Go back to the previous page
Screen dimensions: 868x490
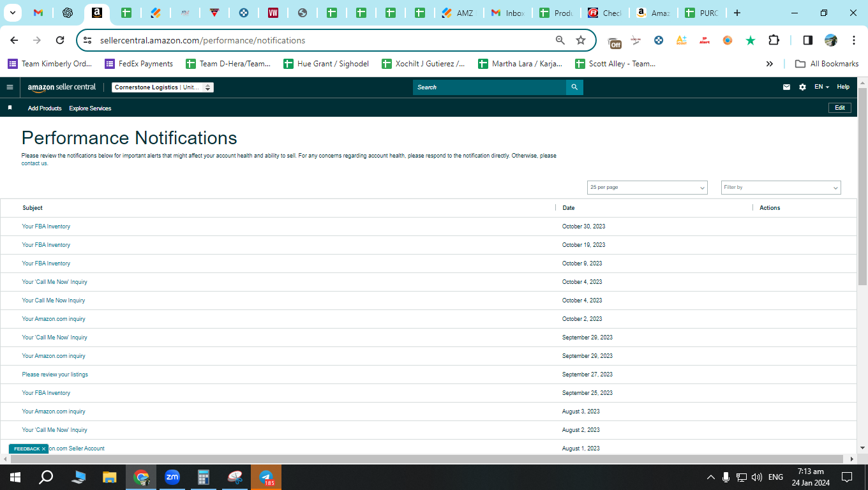[x=14, y=40]
